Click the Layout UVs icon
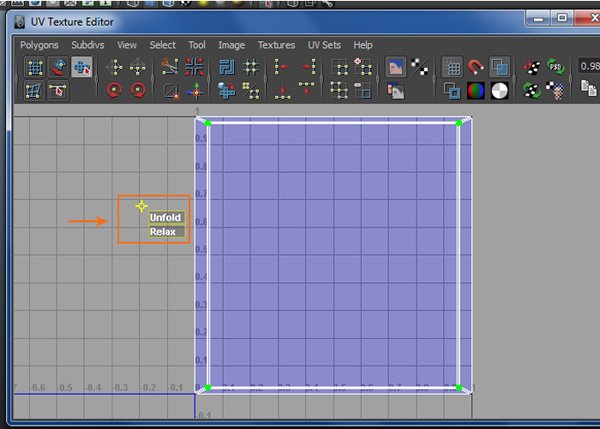The image size is (600, 429). point(227,67)
